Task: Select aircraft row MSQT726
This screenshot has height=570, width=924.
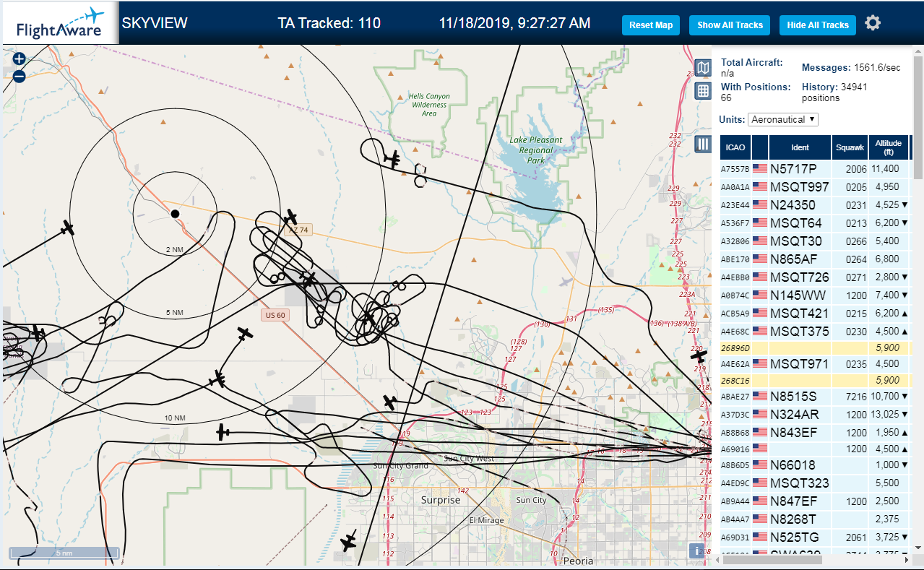Action: click(x=816, y=277)
